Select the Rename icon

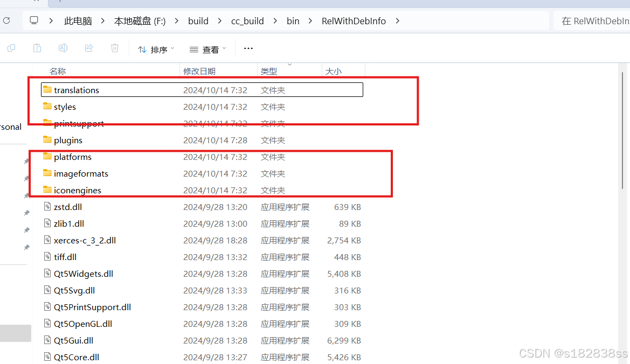63,48
